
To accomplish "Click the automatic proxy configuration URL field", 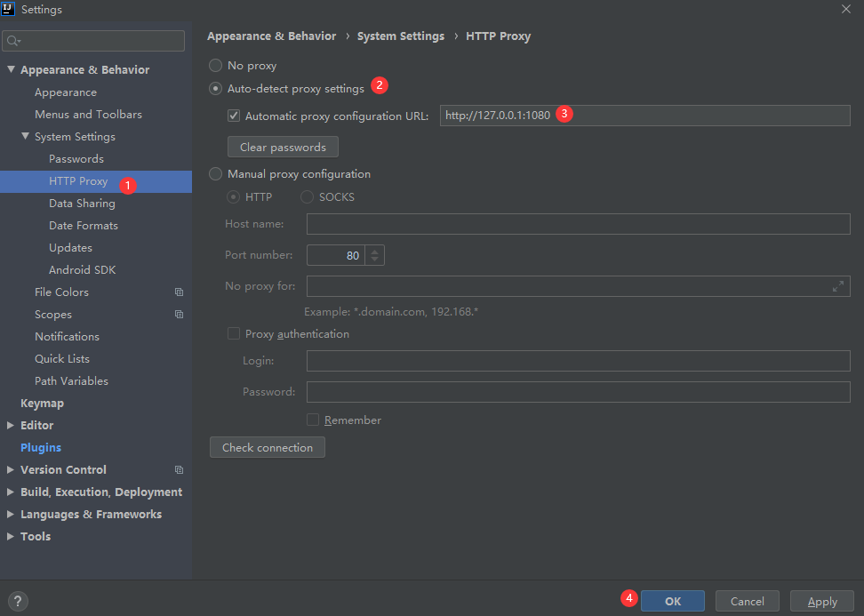I will tap(644, 116).
